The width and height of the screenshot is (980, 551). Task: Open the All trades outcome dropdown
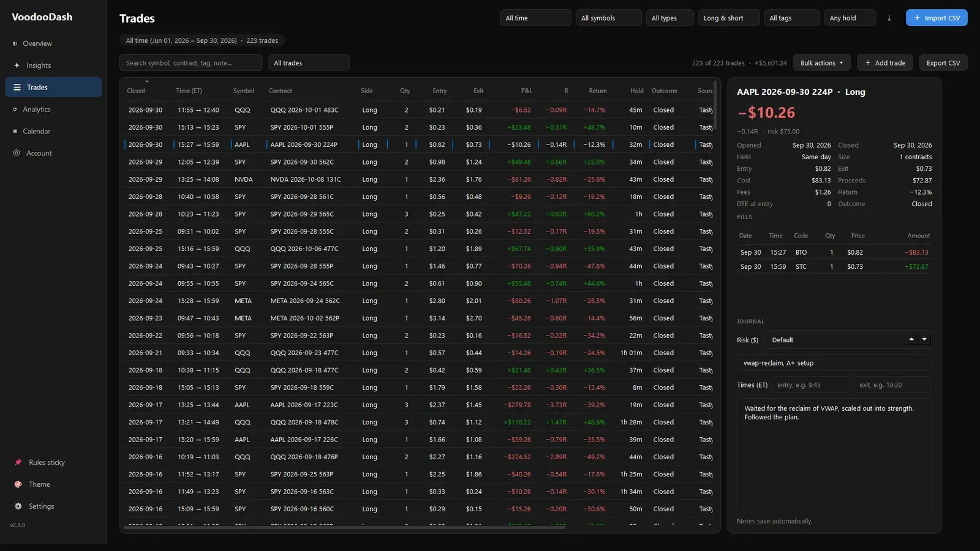tap(309, 62)
